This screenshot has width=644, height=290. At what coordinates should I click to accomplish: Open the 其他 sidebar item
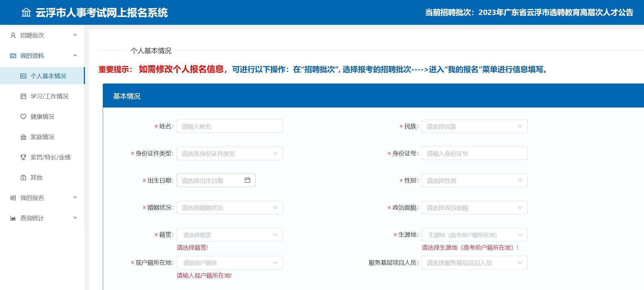(x=36, y=177)
